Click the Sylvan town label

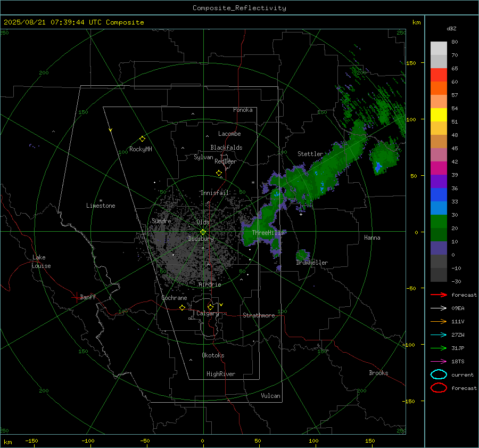[203, 157]
